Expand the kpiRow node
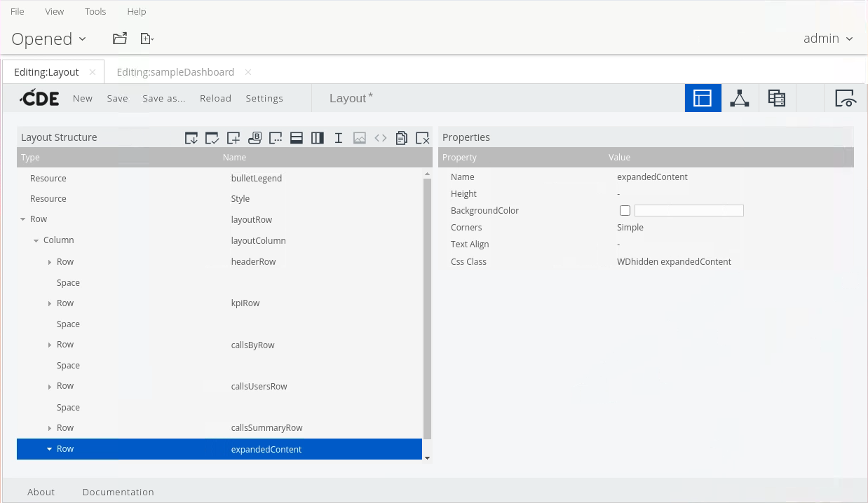This screenshot has height=503, width=868. coord(50,303)
